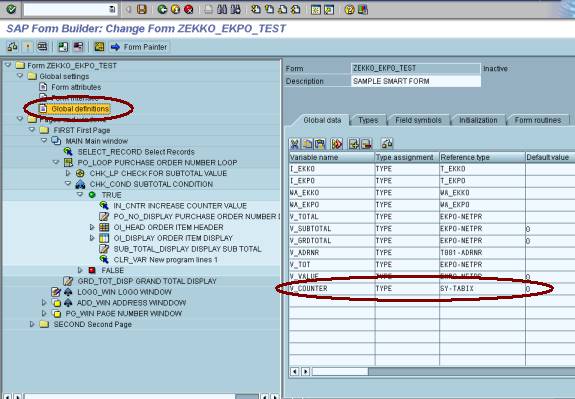Click the Paste icon above variable table
The image size is (575, 399).
[320, 144]
